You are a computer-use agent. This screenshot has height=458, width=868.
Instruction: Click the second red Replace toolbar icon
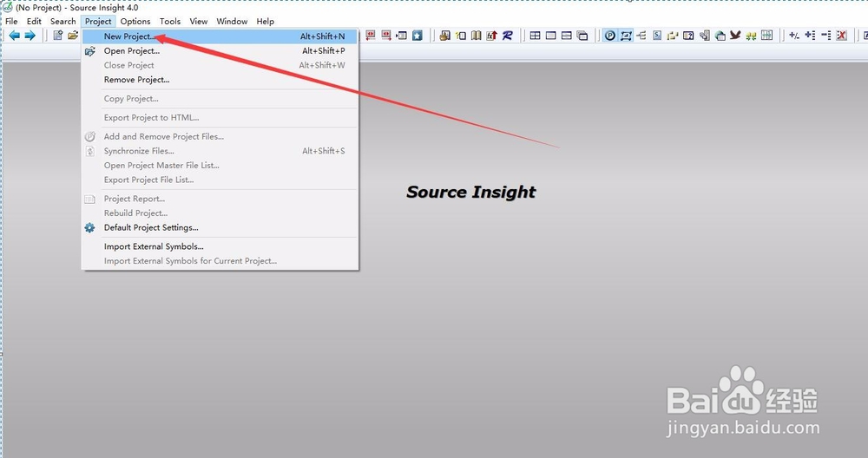[386, 36]
